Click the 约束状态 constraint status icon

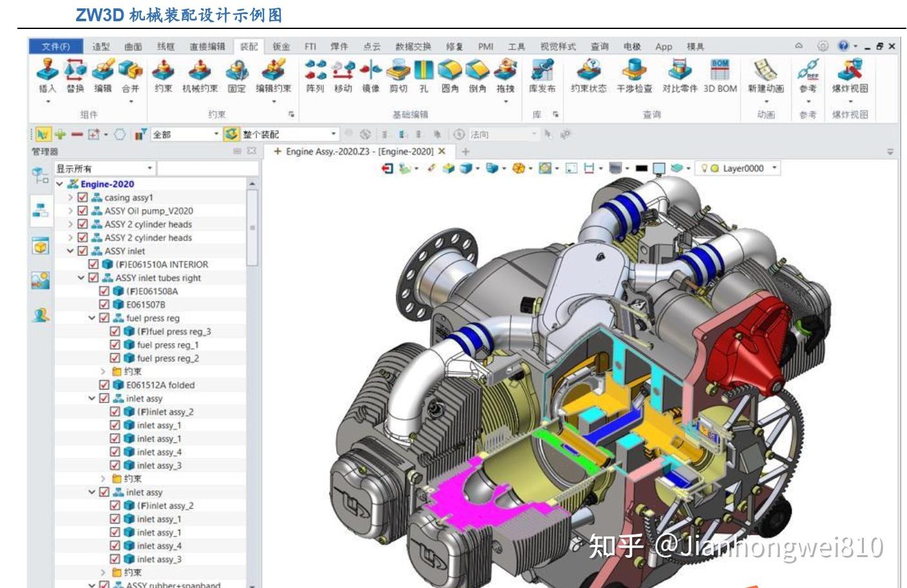tap(589, 70)
